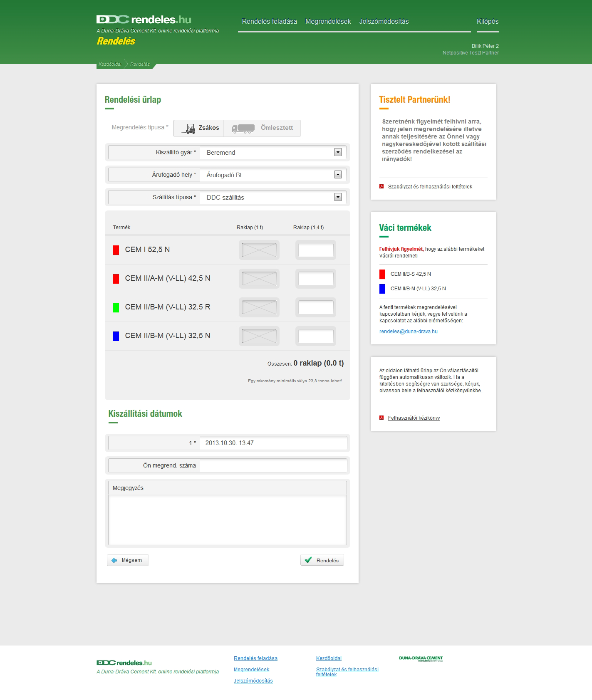The height and width of the screenshot is (700, 592).
Task: Click Raklap 1,4 t field for CEM II/B-M 32,5 N
Action: 316,336
